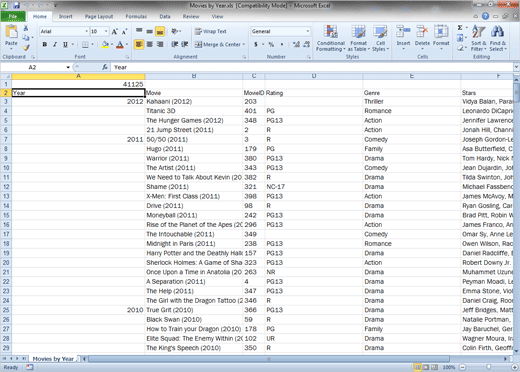Image resolution: width=520 pixels, height=372 pixels.
Task: Select Middle Align
Action: [x=150, y=31]
